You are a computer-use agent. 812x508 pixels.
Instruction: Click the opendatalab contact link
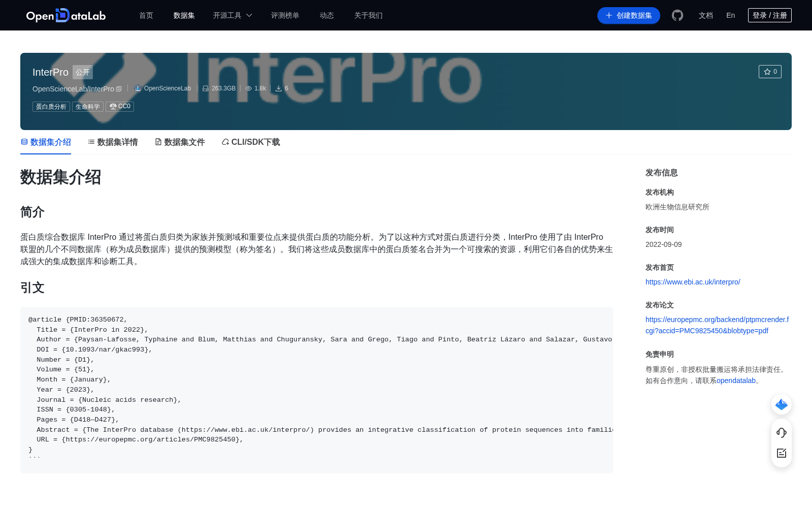736,380
